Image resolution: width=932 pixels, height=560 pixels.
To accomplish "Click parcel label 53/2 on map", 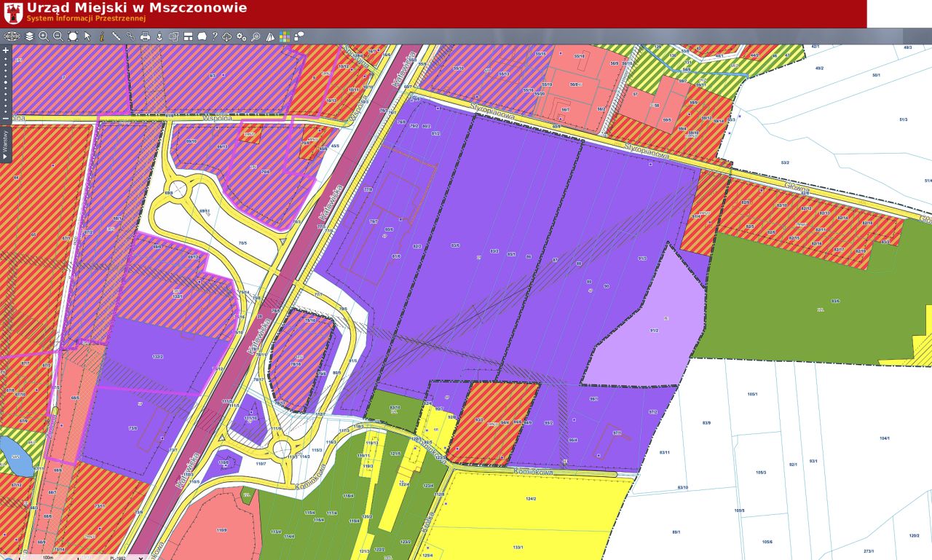I will click(x=785, y=162).
